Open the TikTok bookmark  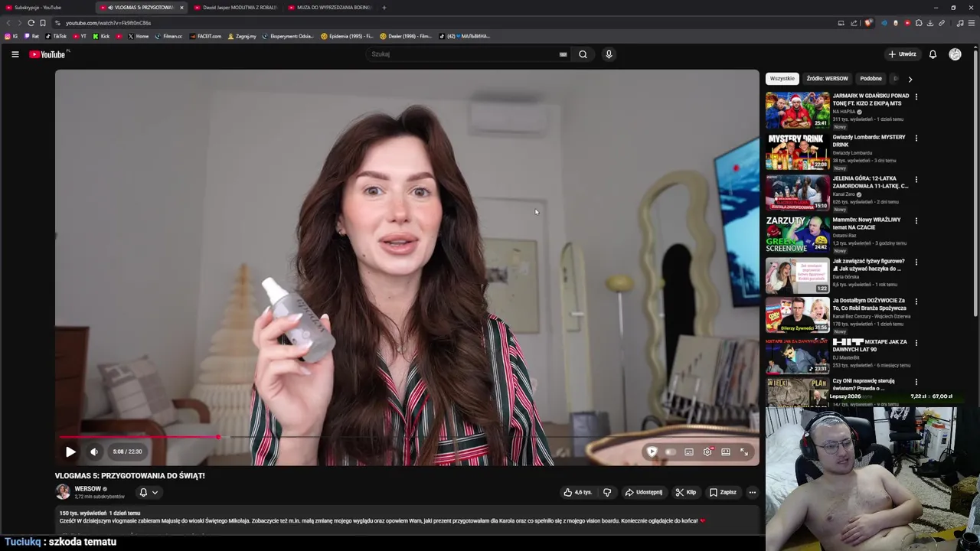point(56,36)
